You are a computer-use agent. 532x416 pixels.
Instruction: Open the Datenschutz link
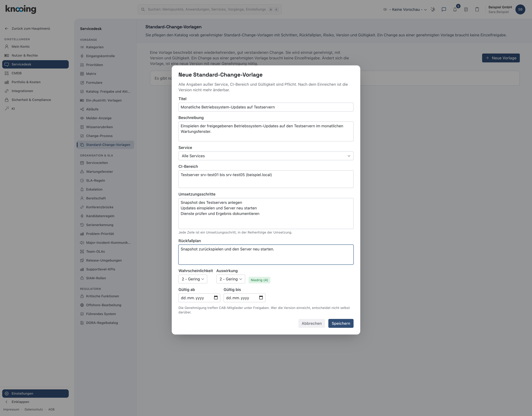pos(34,409)
